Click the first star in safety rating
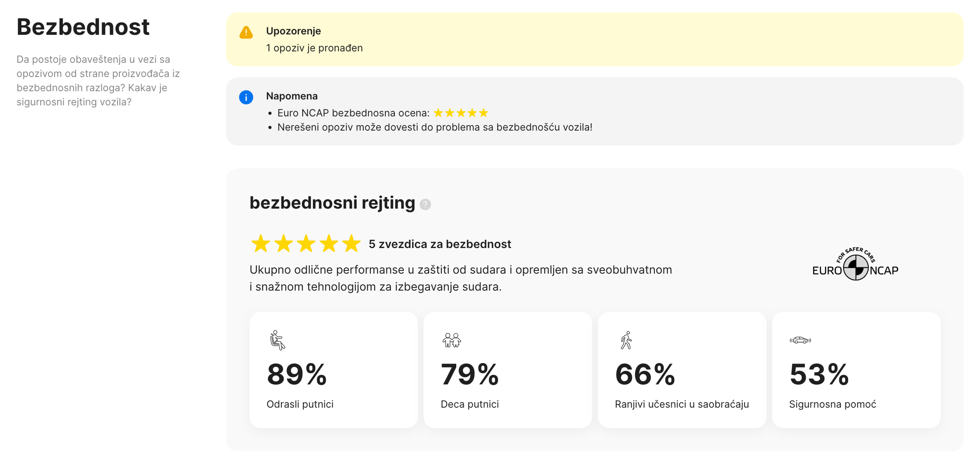Screen dimensions: 980x465 (x=261, y=244)
